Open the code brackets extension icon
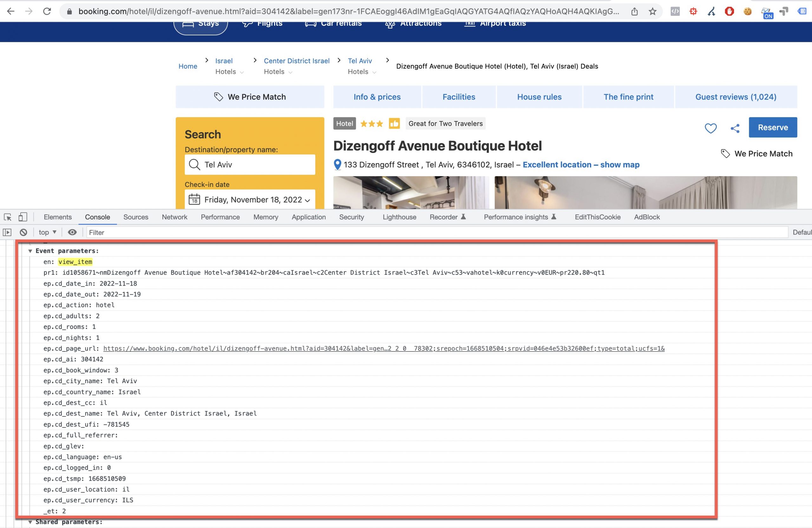812x528 pixels. click(x=675, y=11)
